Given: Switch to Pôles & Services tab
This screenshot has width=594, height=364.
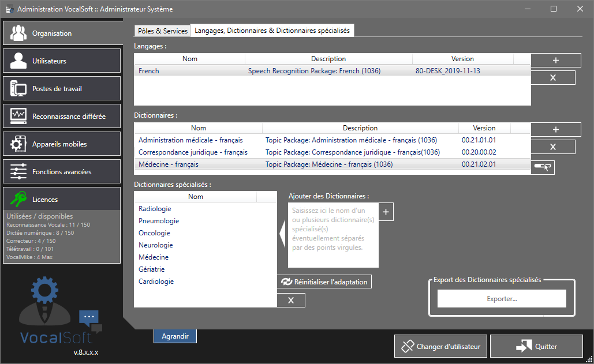Looking at the screenshot, I should click(x=163, y=31).
